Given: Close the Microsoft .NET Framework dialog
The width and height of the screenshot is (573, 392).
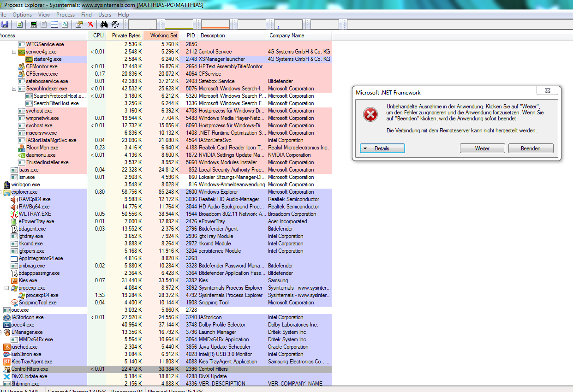Looking at the screenshot, I should coord(548,91).
